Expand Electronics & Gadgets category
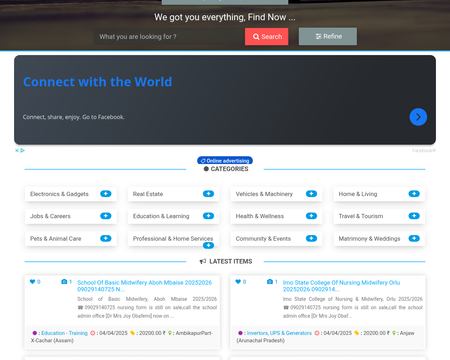The image size is (450, 360). tap(106, 194)
